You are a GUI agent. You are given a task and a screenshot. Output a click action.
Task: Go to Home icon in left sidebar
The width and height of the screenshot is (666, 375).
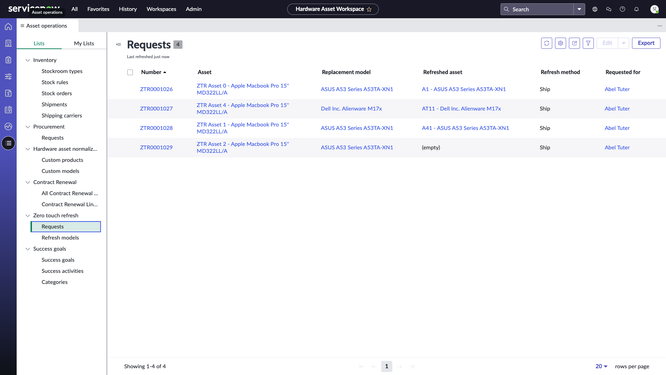[x=8, y=26]
